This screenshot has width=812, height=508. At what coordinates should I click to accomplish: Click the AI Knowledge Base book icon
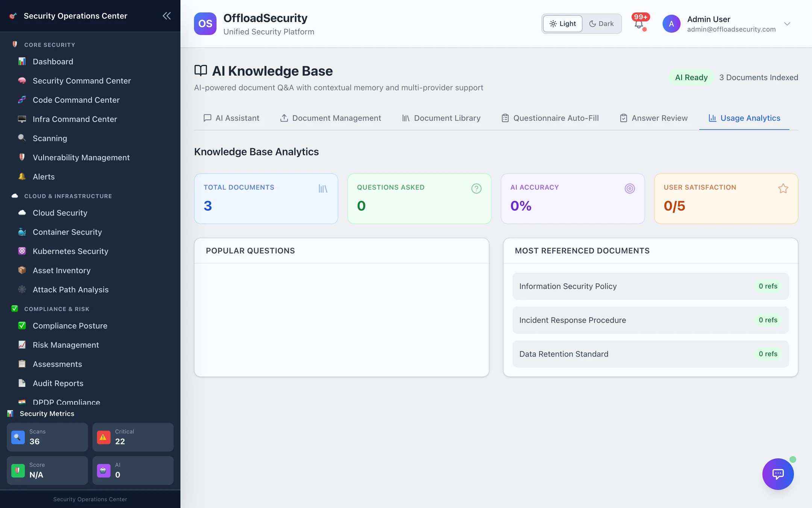201,70
